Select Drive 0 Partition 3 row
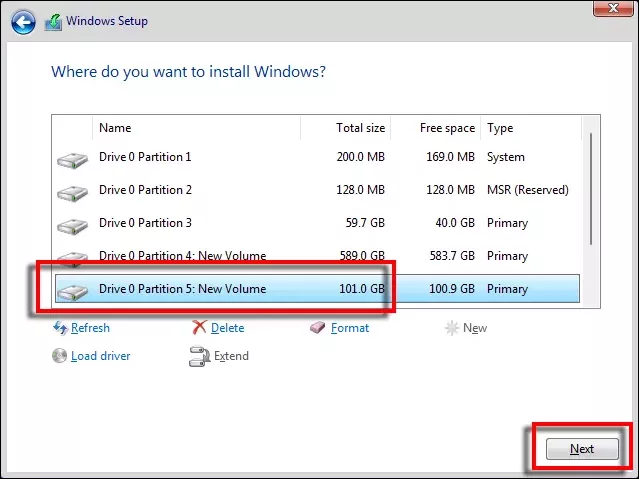639x479 pixels. click(x=317, y=223)
